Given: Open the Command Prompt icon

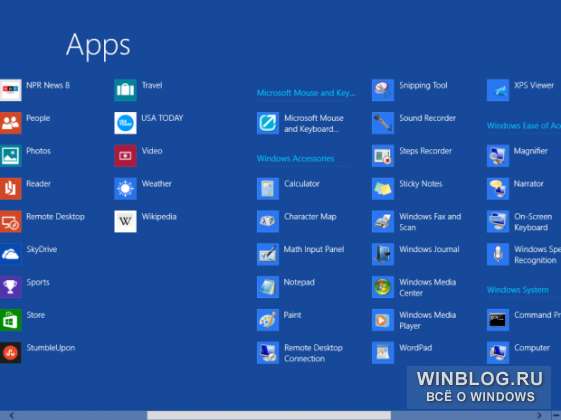Looking at the screenshot, I should [498, 320].
